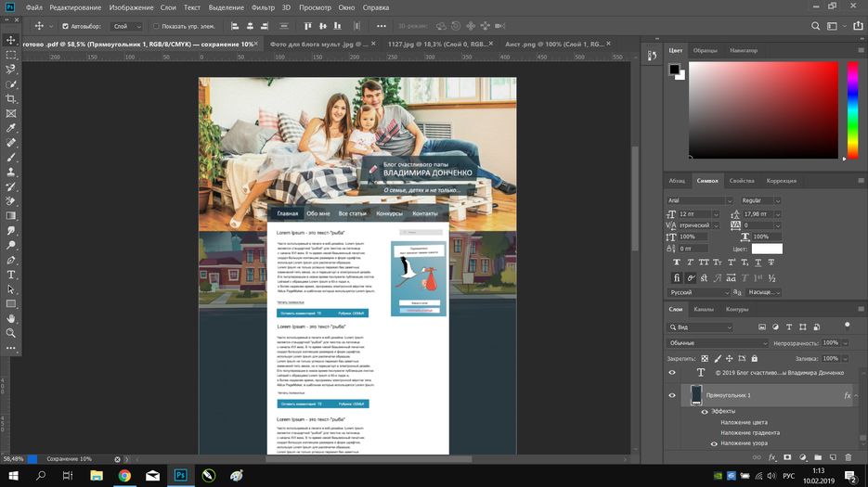Toggle faux bold in Character panel
Viewport: 868px width, 487px height.
tap(677, 263)
